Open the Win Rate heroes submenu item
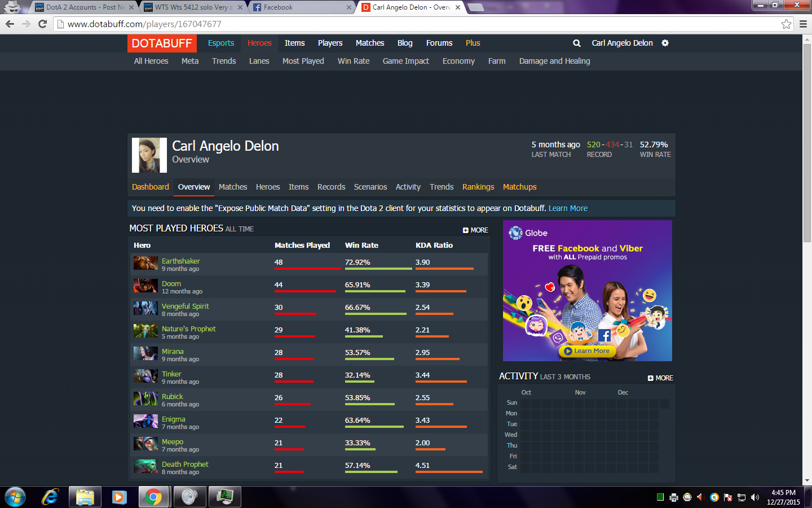 tap(354, 61)
